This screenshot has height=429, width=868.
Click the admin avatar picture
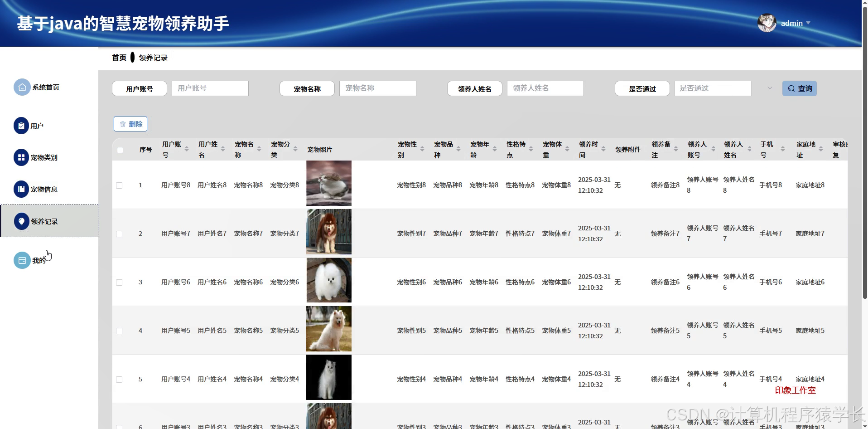click(767, 23)
